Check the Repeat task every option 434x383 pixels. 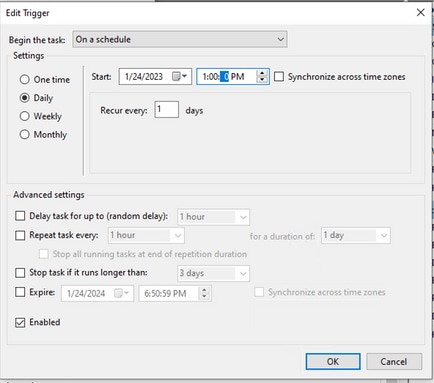[20, 235]
